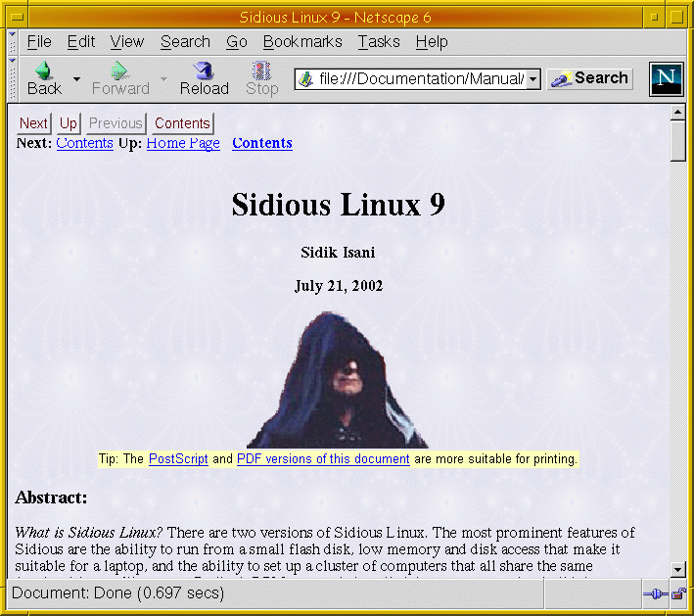Open the Search menu
The image size is (694, 616).
(x=185, y=42)
